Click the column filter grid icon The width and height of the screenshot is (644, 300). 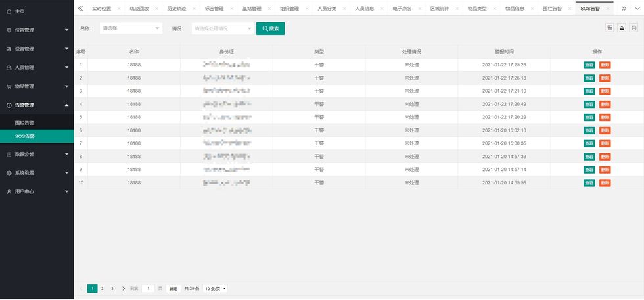(610, 28)
